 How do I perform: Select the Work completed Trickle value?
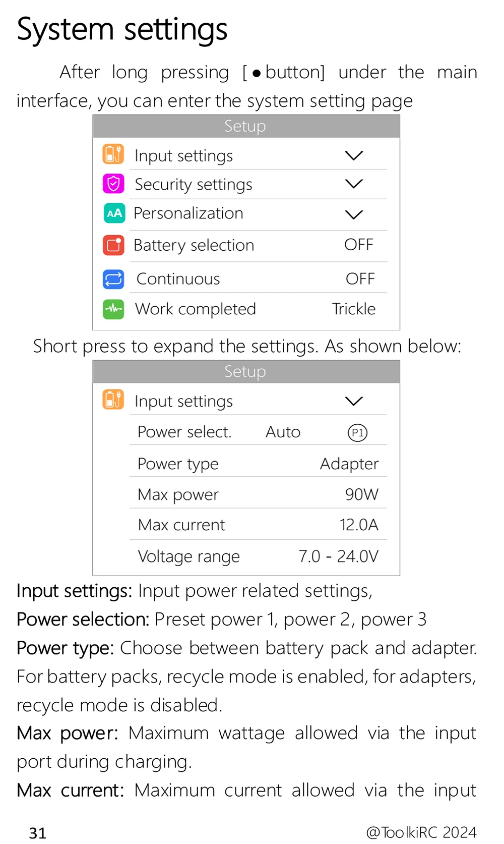pos(354,309)
